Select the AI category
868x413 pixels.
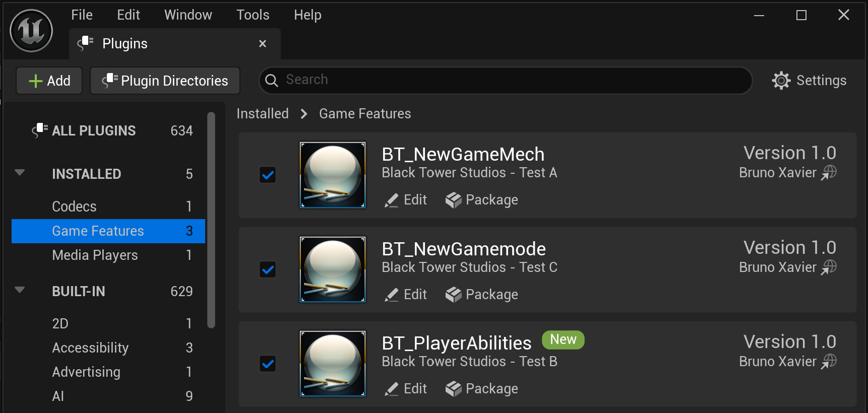click(108, 396)
